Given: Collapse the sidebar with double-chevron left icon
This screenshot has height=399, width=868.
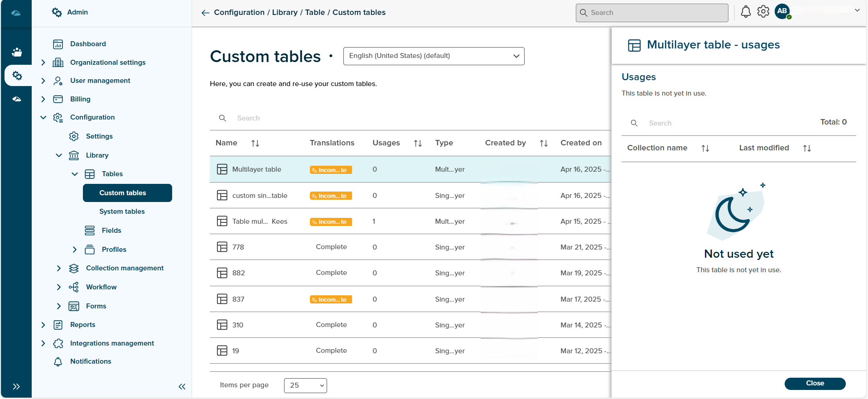Looking at the screenshot, I should tap(182, 386).
